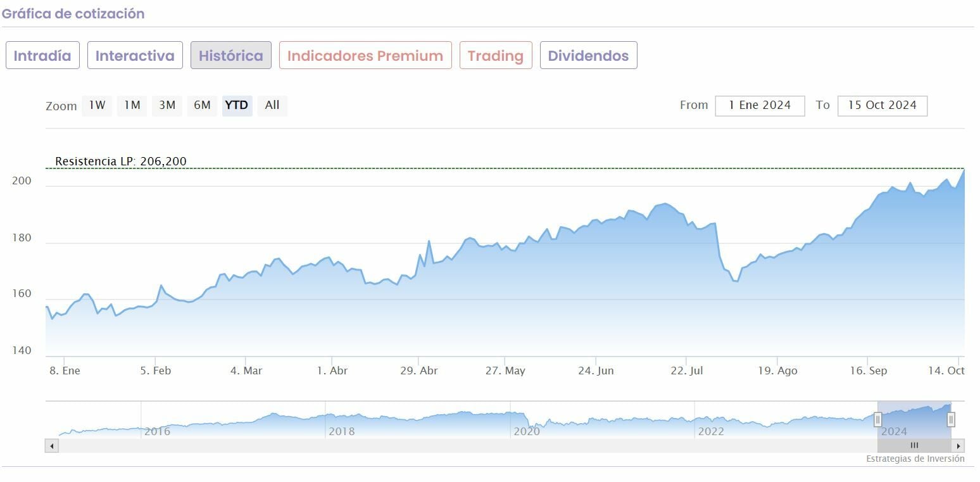Click the scrollbar left arrow
Viewport: 980px width, 482px height.
(51, 446)
